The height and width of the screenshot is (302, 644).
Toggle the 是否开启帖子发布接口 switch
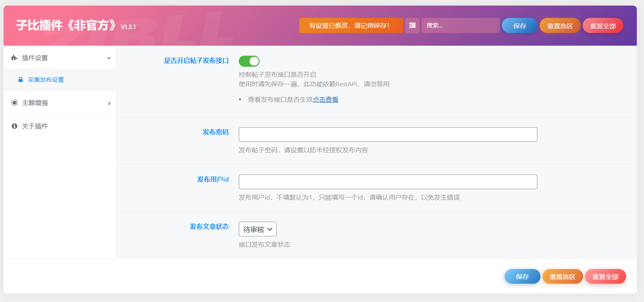(249, 61)
